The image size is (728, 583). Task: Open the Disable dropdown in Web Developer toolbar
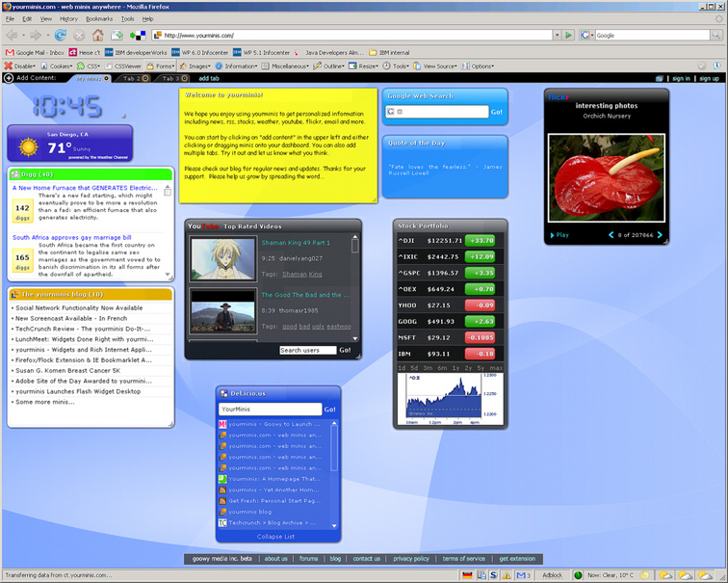[x=19, y=66]
